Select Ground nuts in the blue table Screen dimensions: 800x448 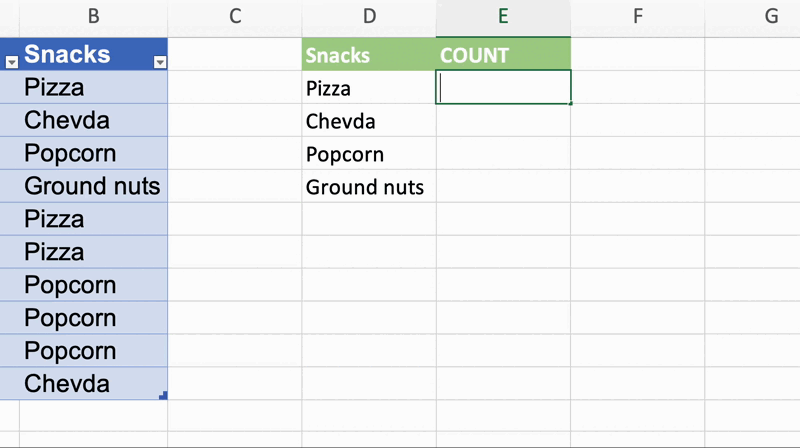pyautogui.click(x=92, y=186)
